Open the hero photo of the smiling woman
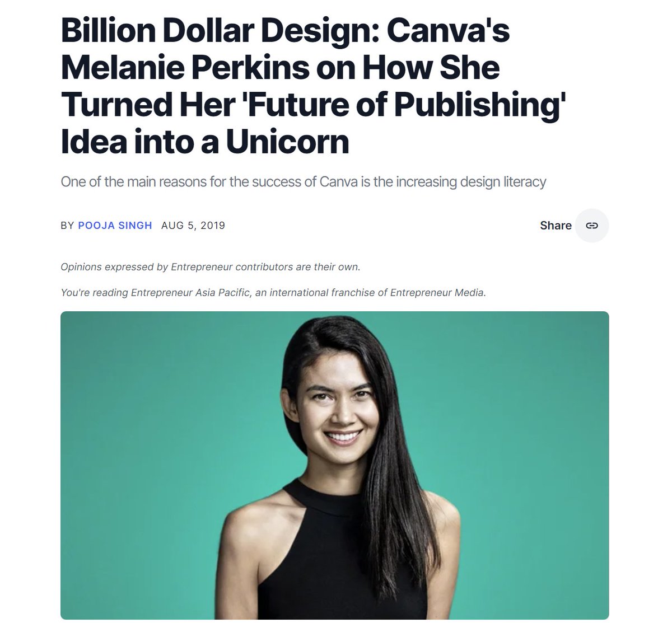This screenshot has width=672, height=623. [x=334, y=465]
